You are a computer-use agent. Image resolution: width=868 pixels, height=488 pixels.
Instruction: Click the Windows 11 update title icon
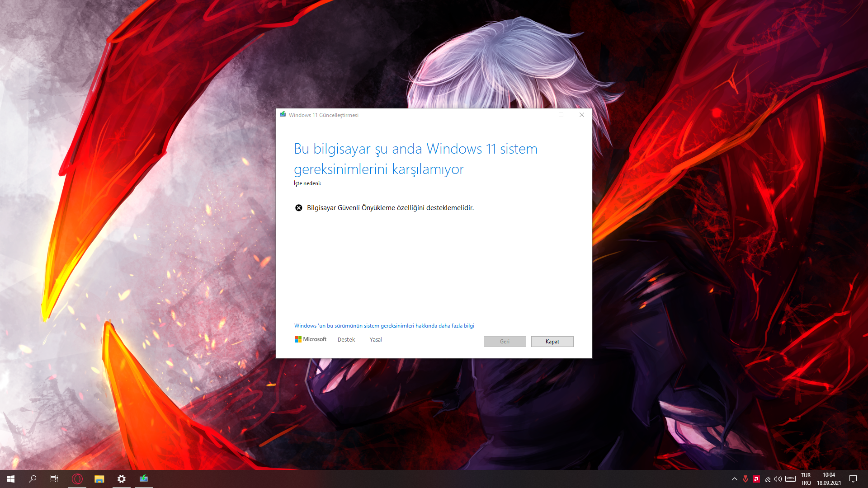[283, 115]
